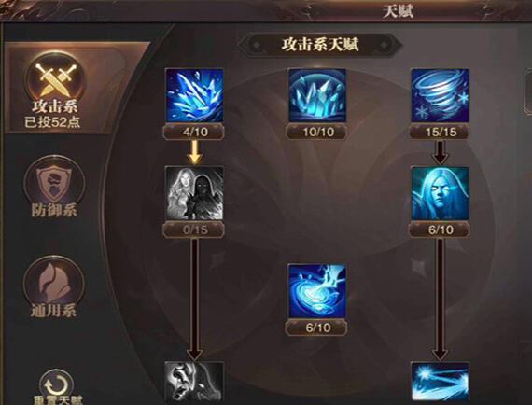
Task: Click the 6/10 counter under water swirl talent
Action: [317, 328]
